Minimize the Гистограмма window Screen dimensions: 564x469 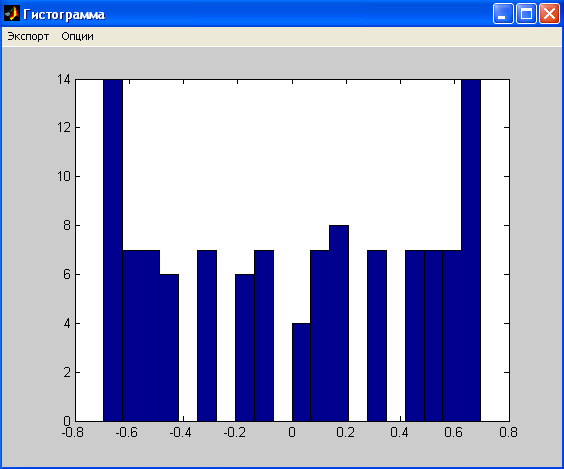coord(503,14)
